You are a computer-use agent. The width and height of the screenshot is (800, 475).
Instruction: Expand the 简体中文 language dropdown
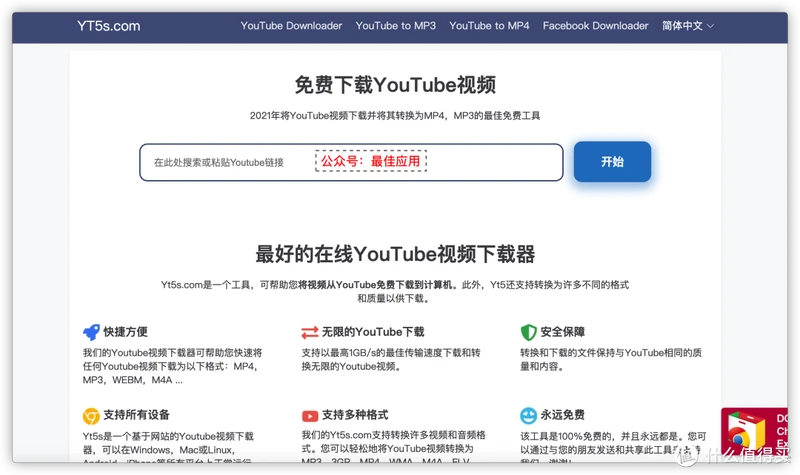pos(688,26)
